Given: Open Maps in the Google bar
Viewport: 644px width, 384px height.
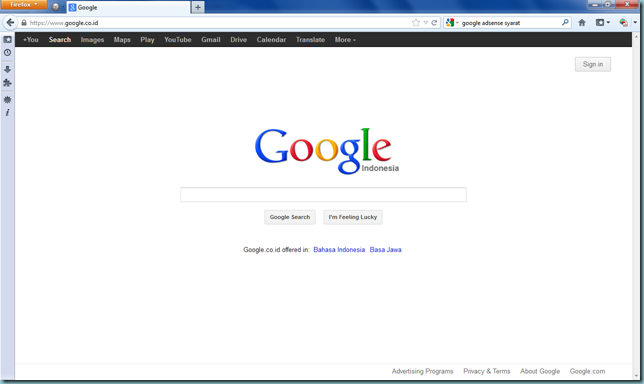Looking at the screenshot, I should click(x=122, y=40).
